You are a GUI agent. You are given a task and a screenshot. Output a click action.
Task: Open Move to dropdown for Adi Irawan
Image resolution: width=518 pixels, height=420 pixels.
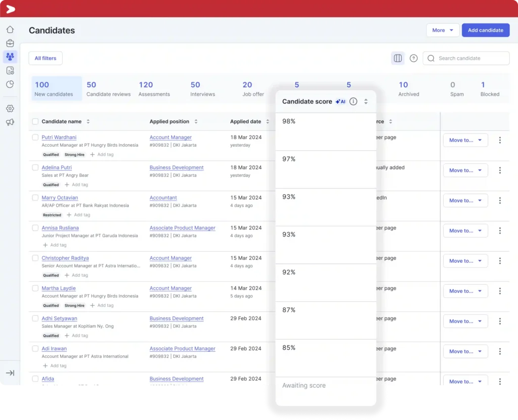465,351
